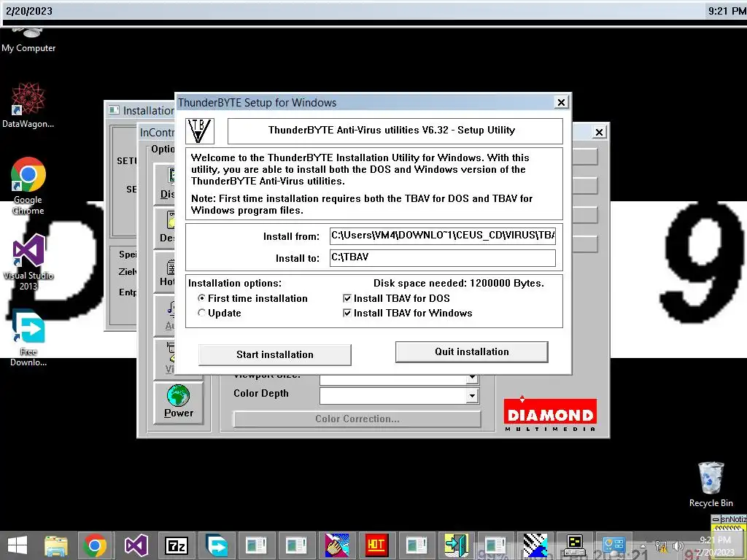
Task: Click the Installation window's title bar icon
Action: [114, 111]
